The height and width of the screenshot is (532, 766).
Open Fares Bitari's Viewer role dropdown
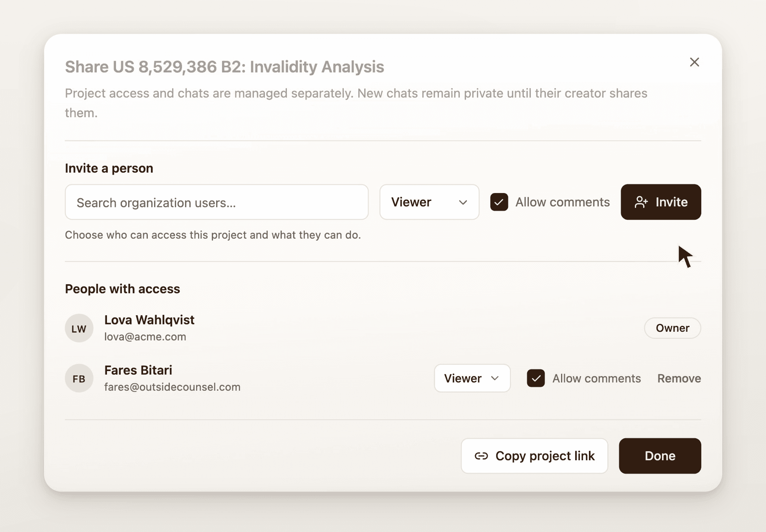point(472,378)
